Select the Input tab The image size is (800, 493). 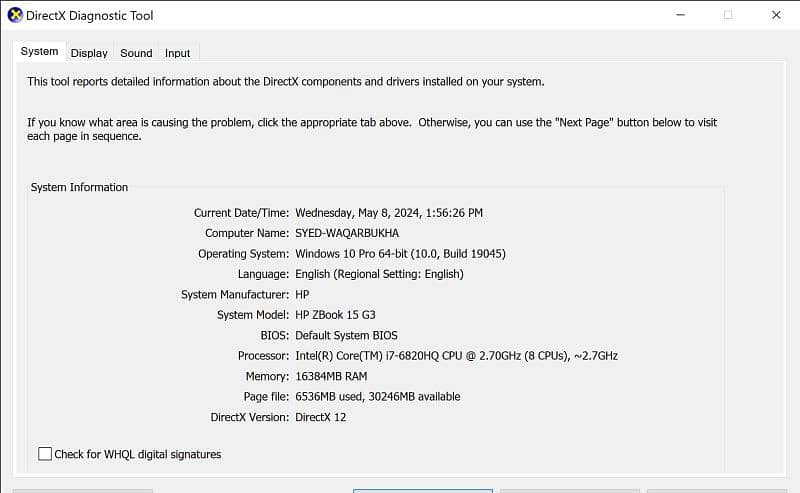tap(178, 53)
